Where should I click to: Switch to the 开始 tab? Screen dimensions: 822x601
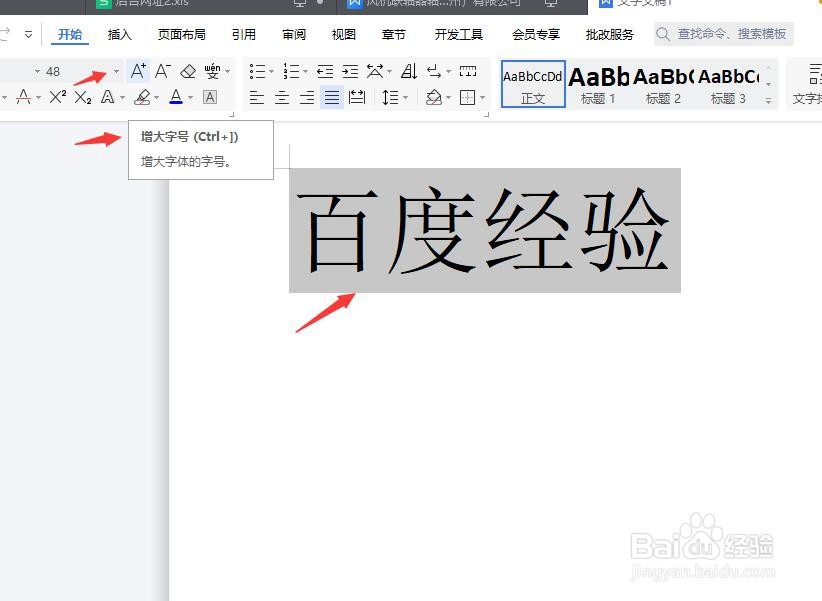point(70,35)
